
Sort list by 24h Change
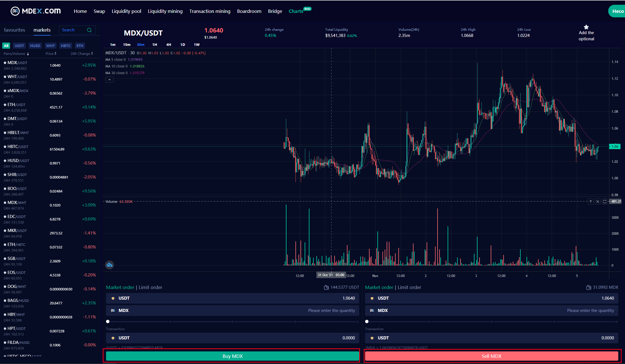point(82,53)
